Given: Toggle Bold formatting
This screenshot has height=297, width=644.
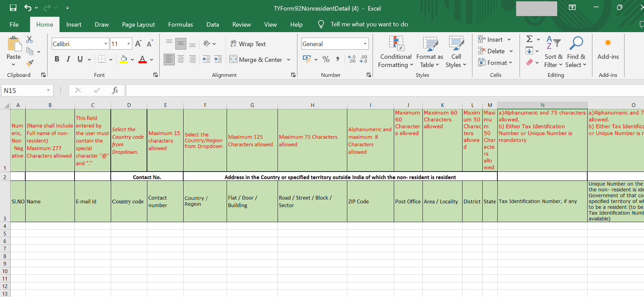Looking at the screenshot, I should coord(57,59).
